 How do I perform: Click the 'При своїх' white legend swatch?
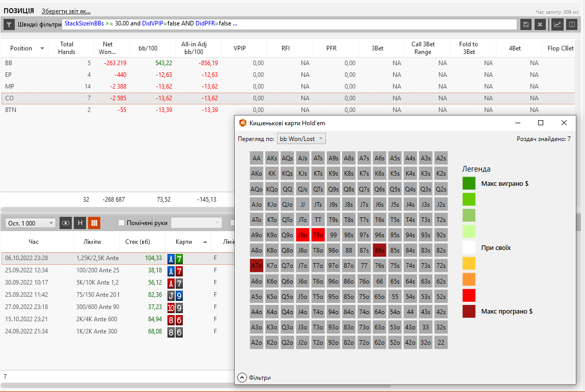(469, 247)
